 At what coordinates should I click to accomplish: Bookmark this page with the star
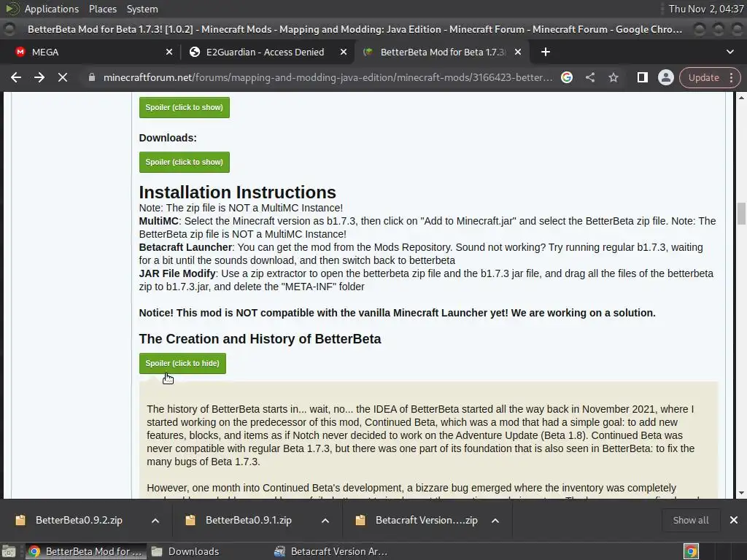point(613,77)
